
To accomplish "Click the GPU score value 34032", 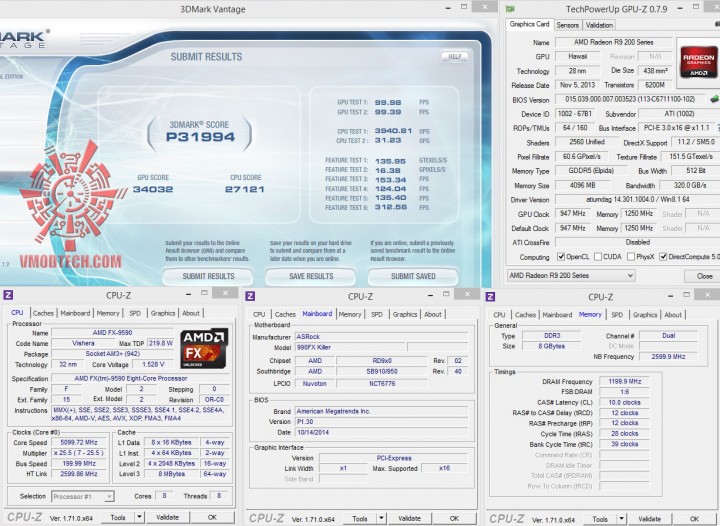I will [x=153, y=189].
